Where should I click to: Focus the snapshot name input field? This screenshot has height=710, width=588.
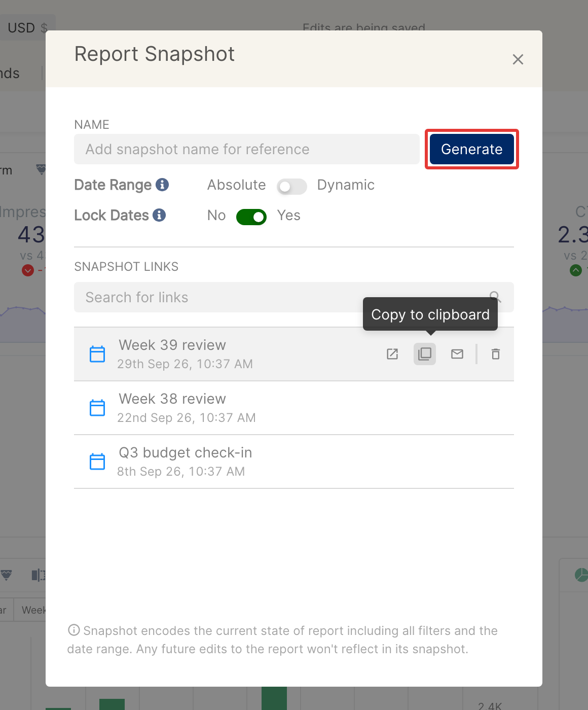(246, 149)
